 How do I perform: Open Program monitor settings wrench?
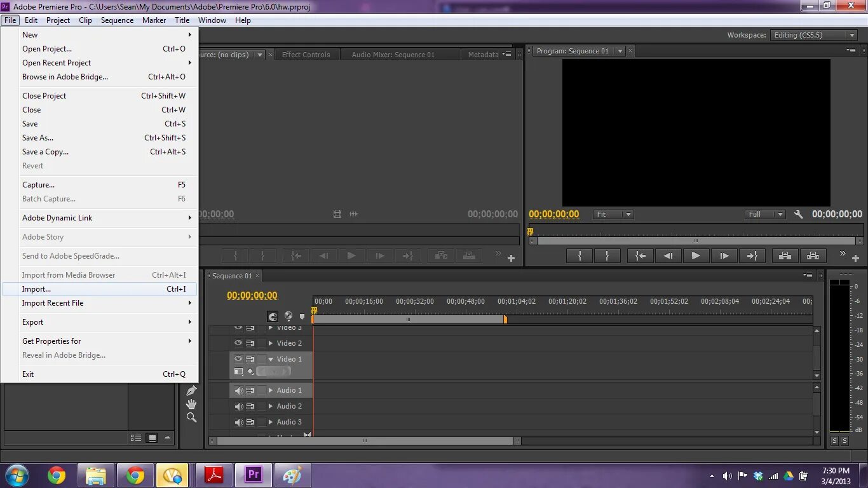coord(799,214)
